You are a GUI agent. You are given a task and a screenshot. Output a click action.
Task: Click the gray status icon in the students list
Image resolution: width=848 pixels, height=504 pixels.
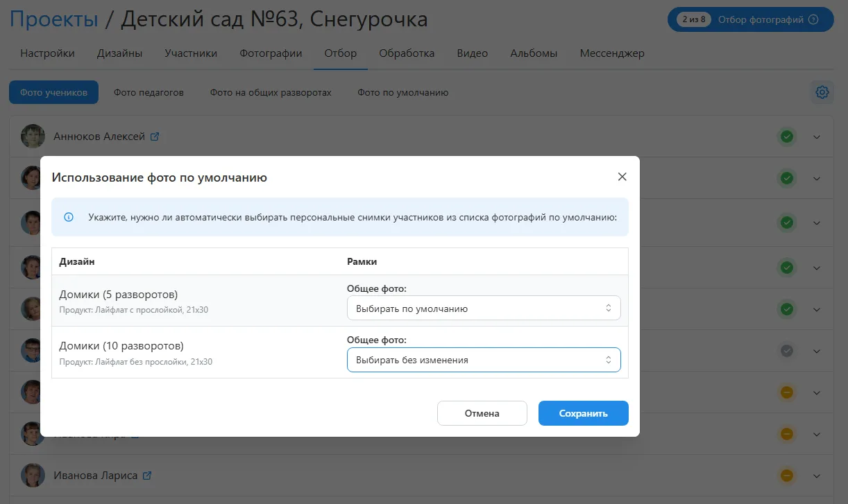(786, 351)
